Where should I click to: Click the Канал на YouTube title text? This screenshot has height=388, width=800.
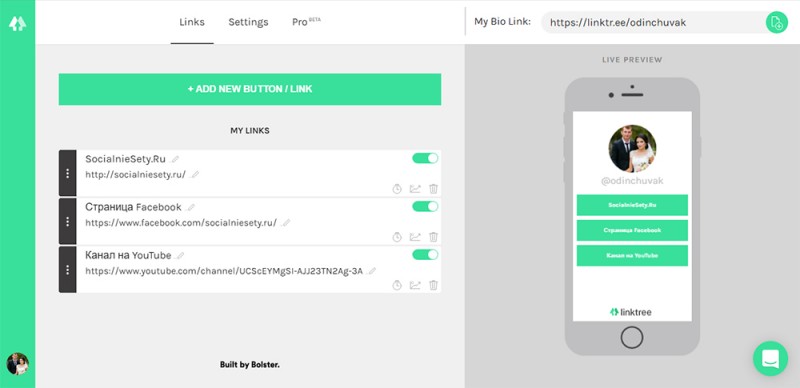(128, 255)
